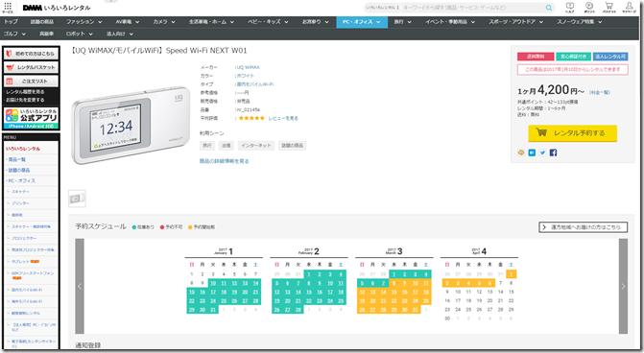This screenshot has width=644, height=353.
Task: Open タブレット in sidebar menu
Action: pyautogui.click(x=20, y=262)
